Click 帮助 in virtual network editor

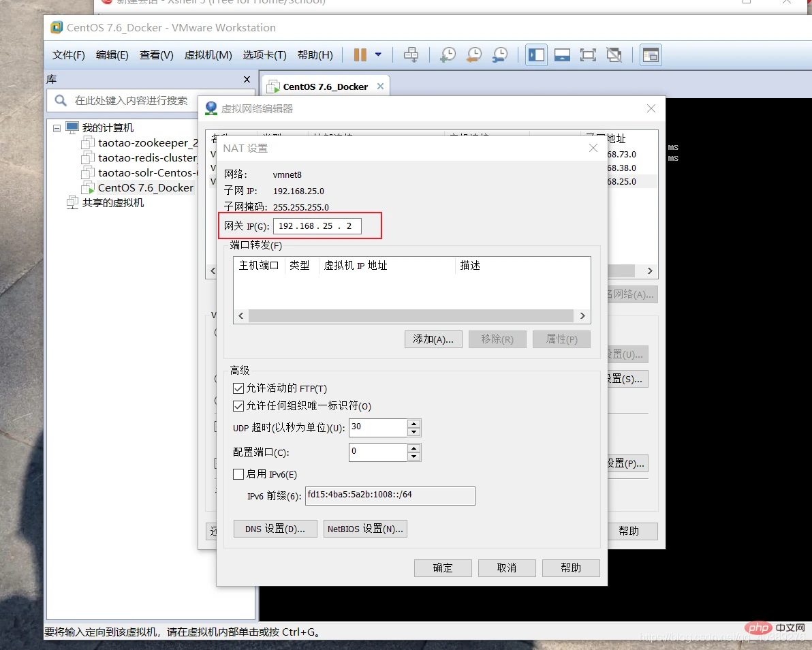(631, 531)
